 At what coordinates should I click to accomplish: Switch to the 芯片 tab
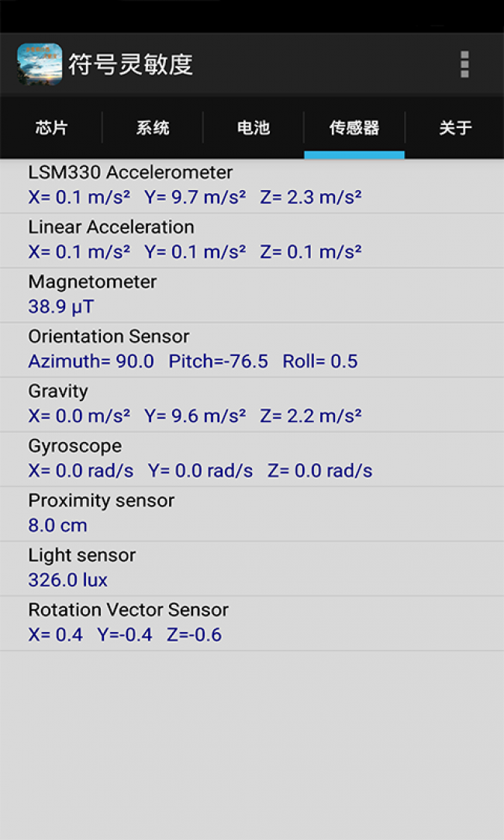click(51, 128)
